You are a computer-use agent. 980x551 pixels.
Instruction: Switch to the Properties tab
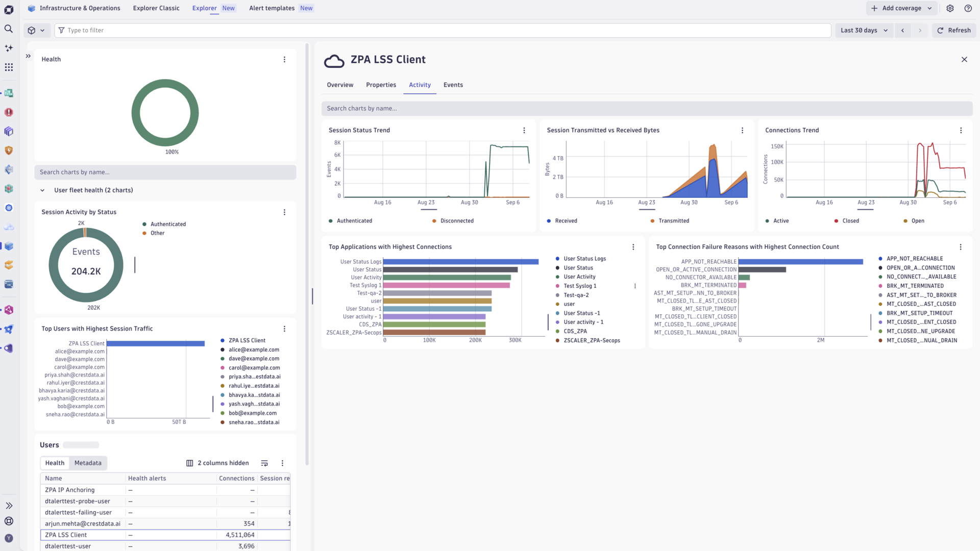pos(381,85)
